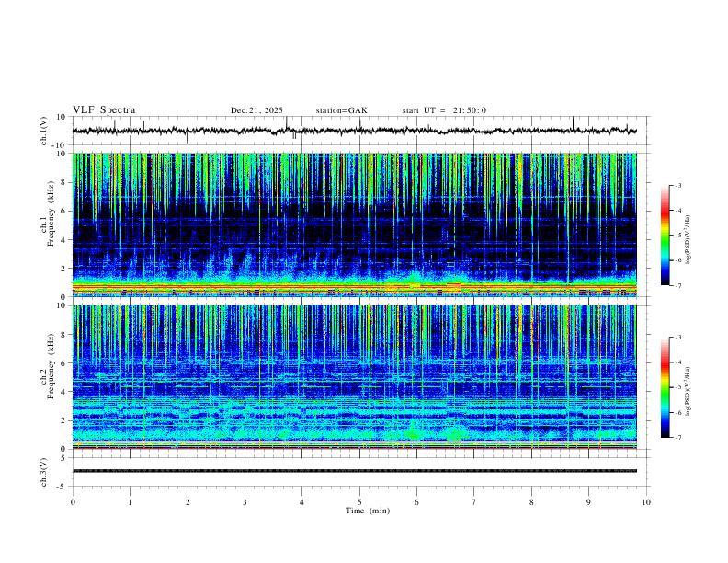Click the ch.1 PSD color bar
This screenshot has width=728, height=563.
point(665,236)
